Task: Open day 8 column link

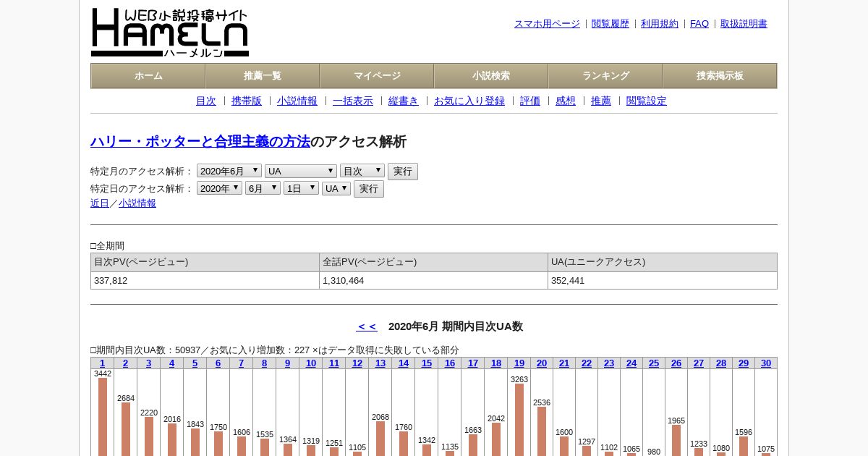Action: tap(264, 363)
